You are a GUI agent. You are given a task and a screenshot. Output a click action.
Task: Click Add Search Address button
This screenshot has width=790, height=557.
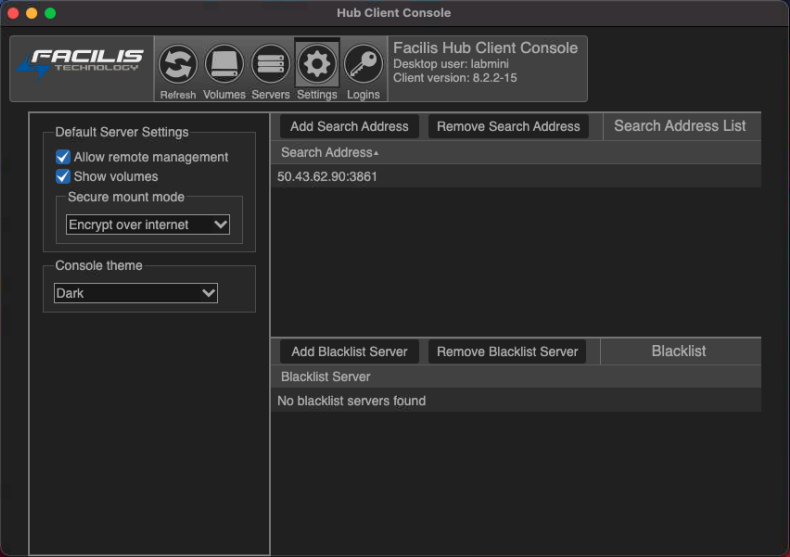click(x=349, y=126)
